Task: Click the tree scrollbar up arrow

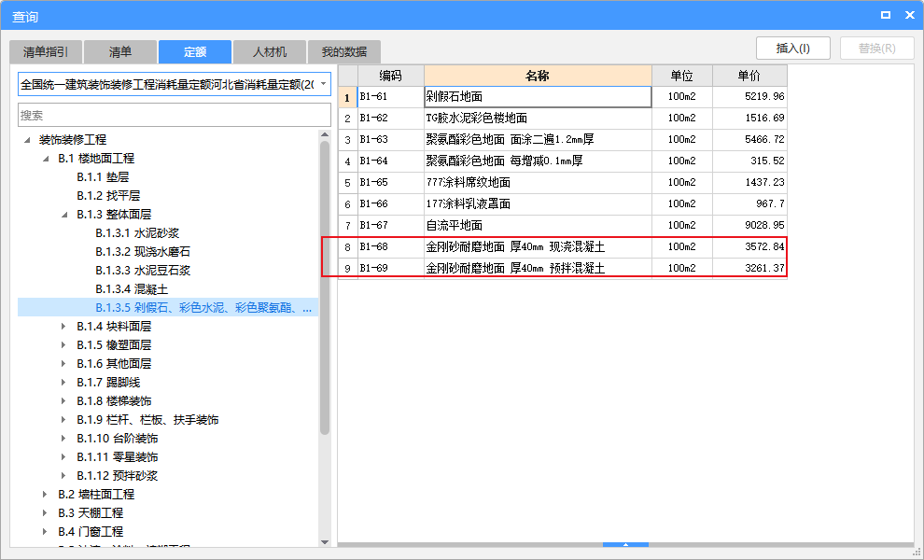Action: (325, 135)
